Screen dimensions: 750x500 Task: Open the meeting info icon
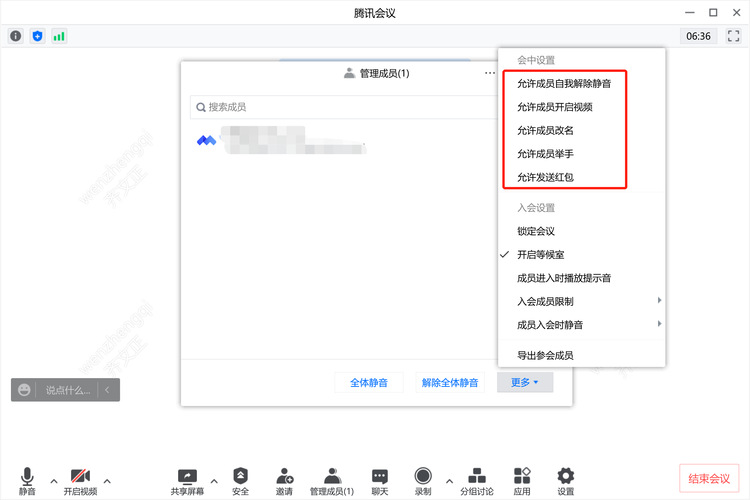tap(16, 36)
